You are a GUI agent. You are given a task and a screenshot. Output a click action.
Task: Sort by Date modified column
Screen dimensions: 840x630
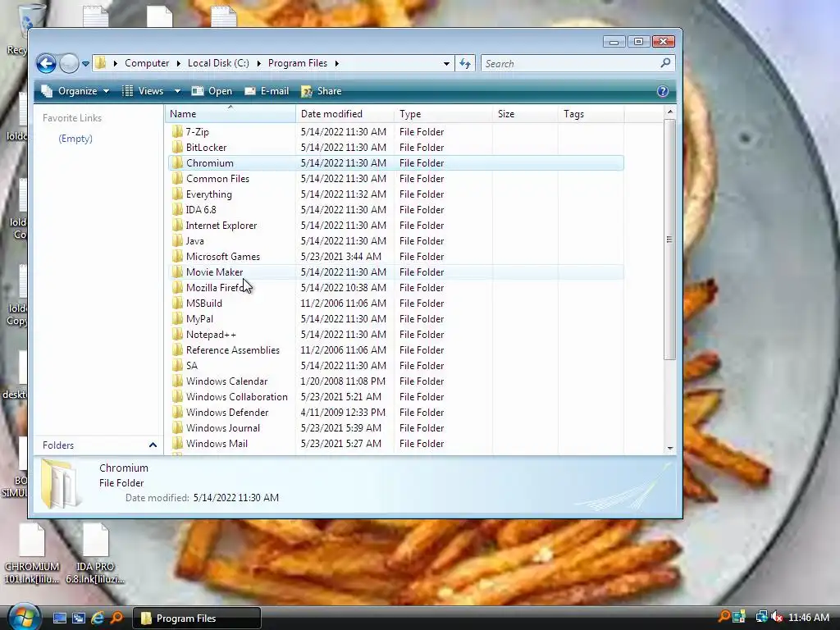coord(345,113)
